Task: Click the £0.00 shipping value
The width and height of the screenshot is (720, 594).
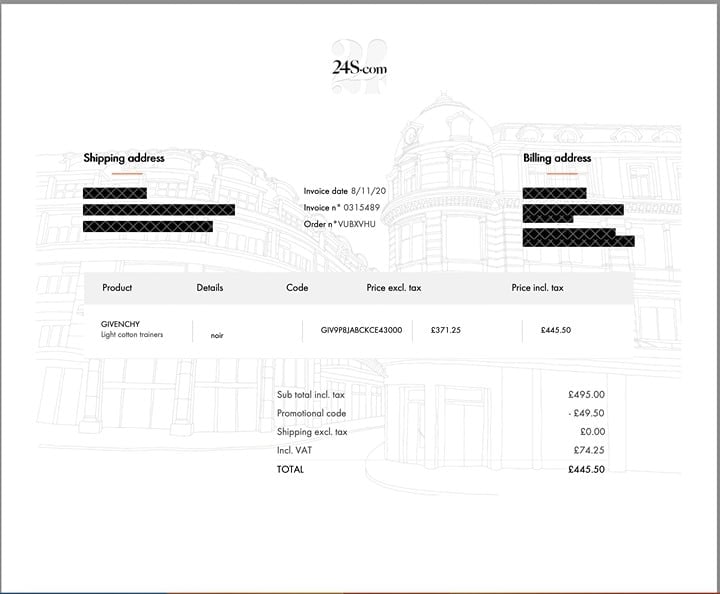Action: click(x=593, y=432)
